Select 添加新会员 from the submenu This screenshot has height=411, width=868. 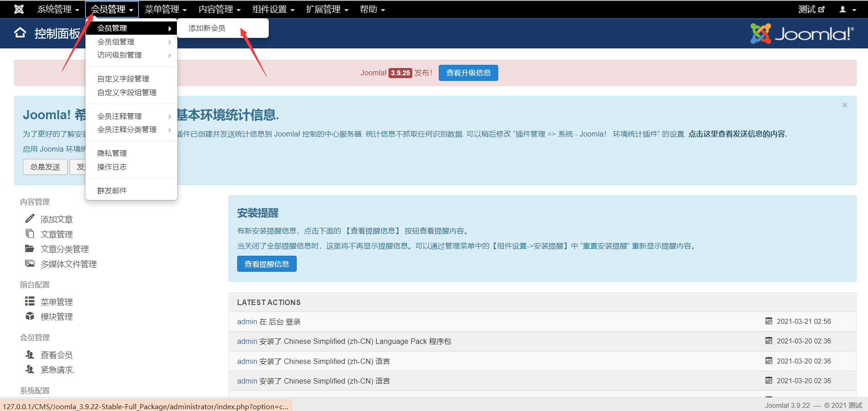[206, 28]
